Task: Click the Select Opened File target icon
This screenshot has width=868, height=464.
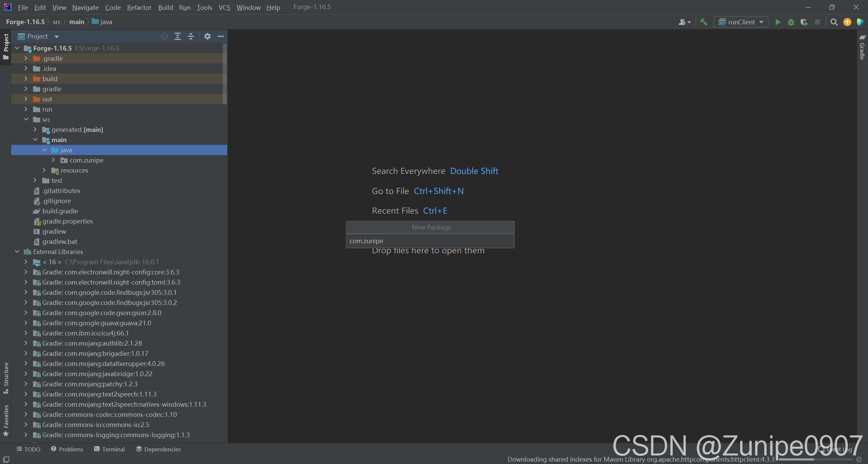Action: click(x=164, y=36)
